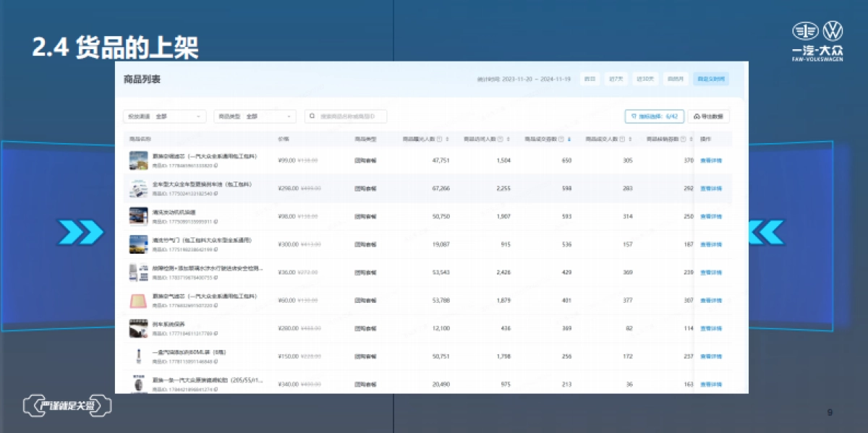This screenshot has height=433, width=868.
Task: Click the 导出数据 export button
Action: [x=709, y=116]
